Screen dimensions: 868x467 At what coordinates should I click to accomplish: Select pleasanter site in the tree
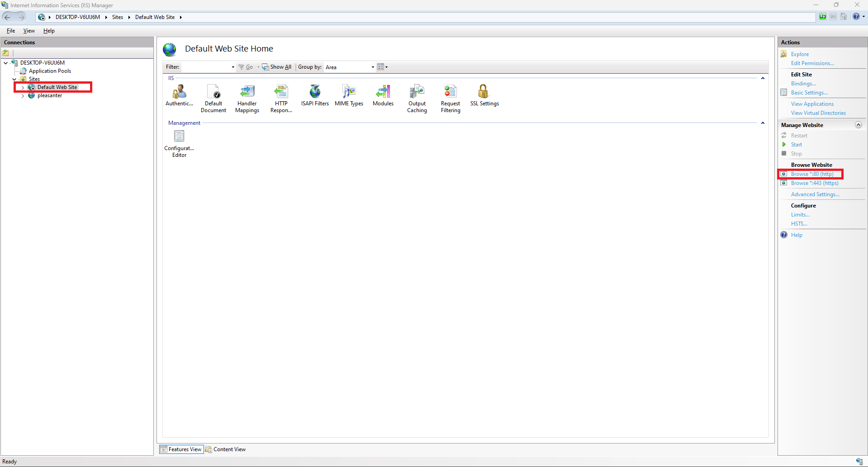coord(50,95)
